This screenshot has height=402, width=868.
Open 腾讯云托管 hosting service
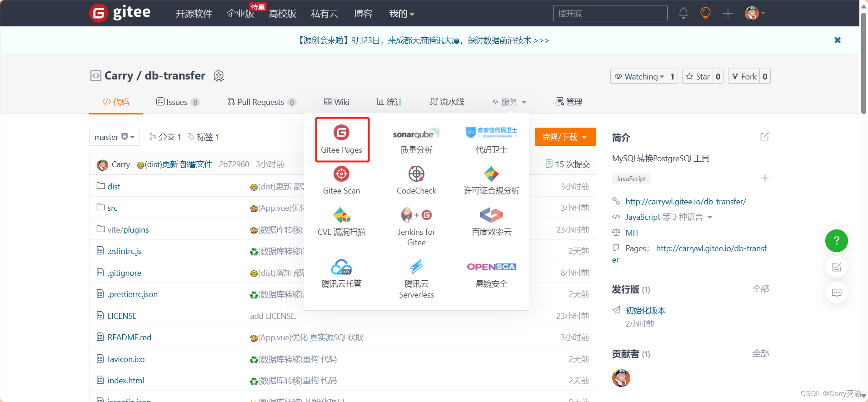click(341, 273)
